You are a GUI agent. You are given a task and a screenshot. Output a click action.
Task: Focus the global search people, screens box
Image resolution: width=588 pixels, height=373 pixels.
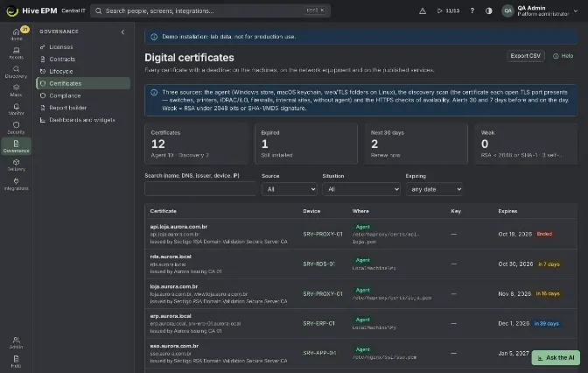click(x=210, y=11)
